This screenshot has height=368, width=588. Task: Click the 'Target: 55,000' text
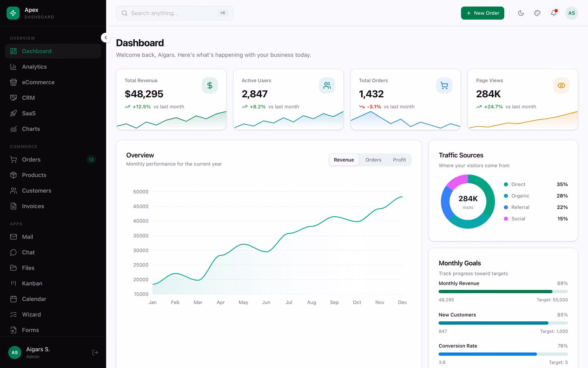coord(552,300)
